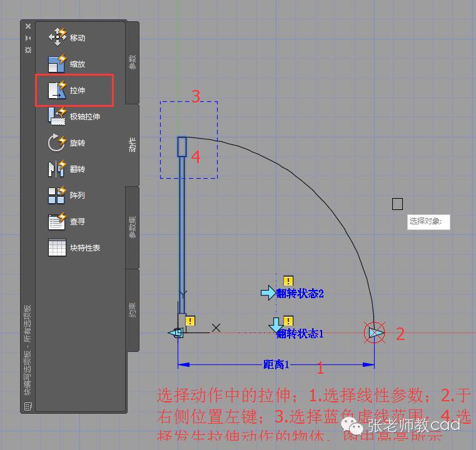
Task: Open the 块特性表 (Block Properties Table) tool
Action: click(74, 247)
